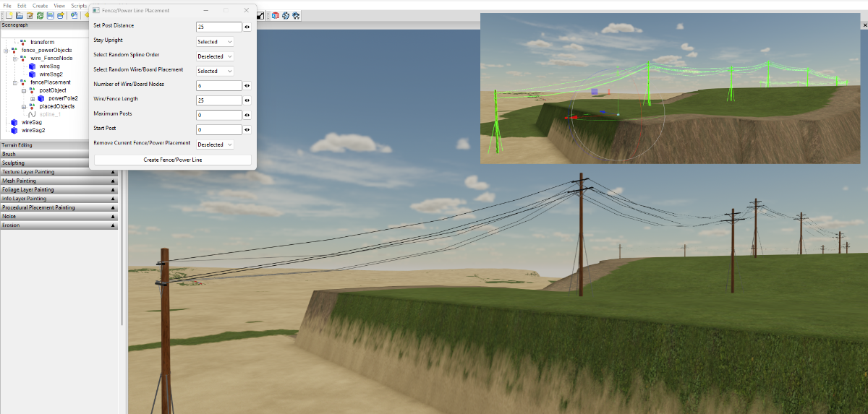Select the spline_1 node in Scenegraph
The image size is (868, 414).
[50, 114]
